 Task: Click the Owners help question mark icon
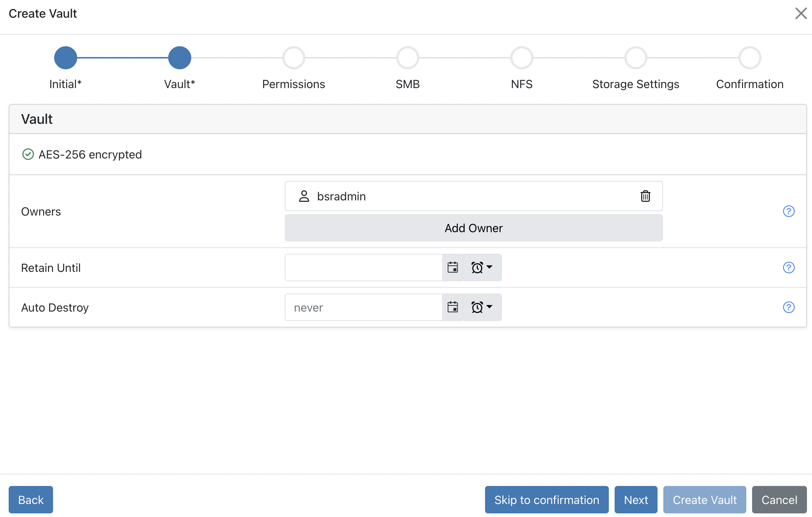click(789, 211)
